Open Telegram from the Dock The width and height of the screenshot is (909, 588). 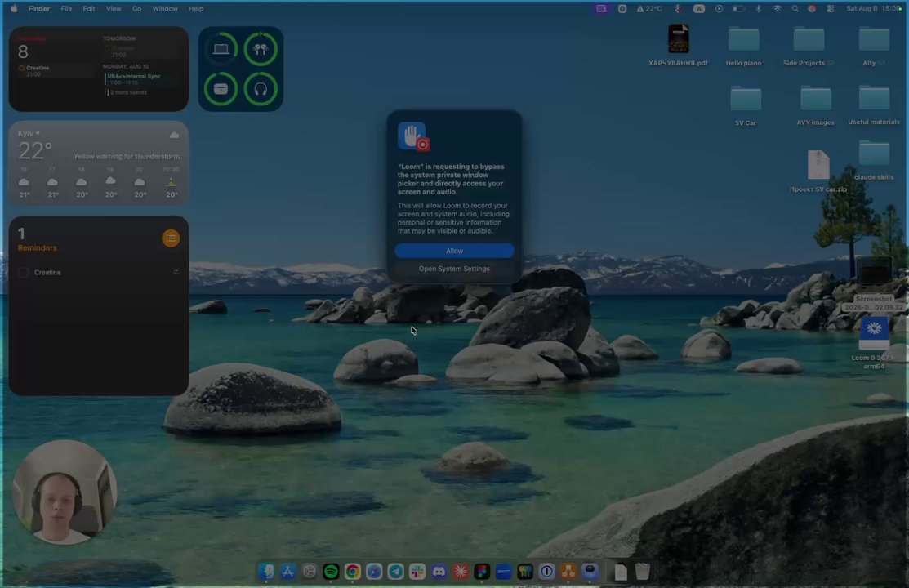(x=395, y=572)
